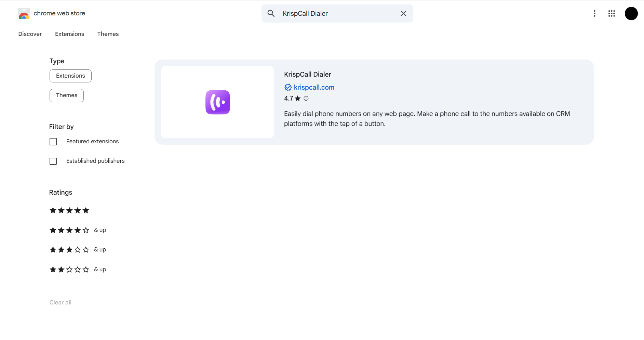
Task: Click Clear all filters
Action: pyautogui.click(x=61, y=302)
